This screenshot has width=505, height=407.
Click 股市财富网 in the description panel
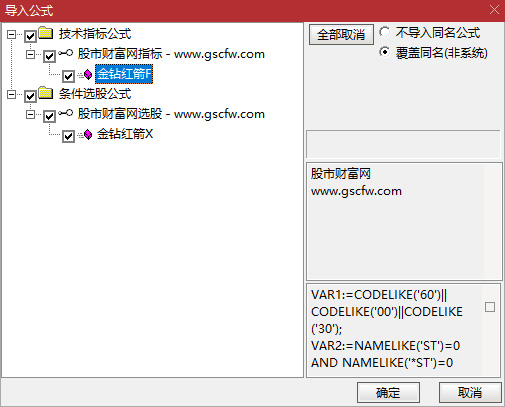[x=341, y=174]
